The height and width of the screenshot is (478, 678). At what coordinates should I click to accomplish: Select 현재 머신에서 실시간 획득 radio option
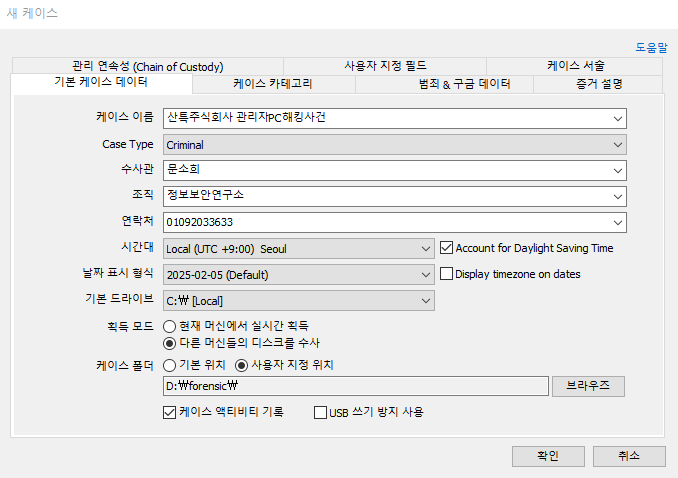tap(170, 326)
